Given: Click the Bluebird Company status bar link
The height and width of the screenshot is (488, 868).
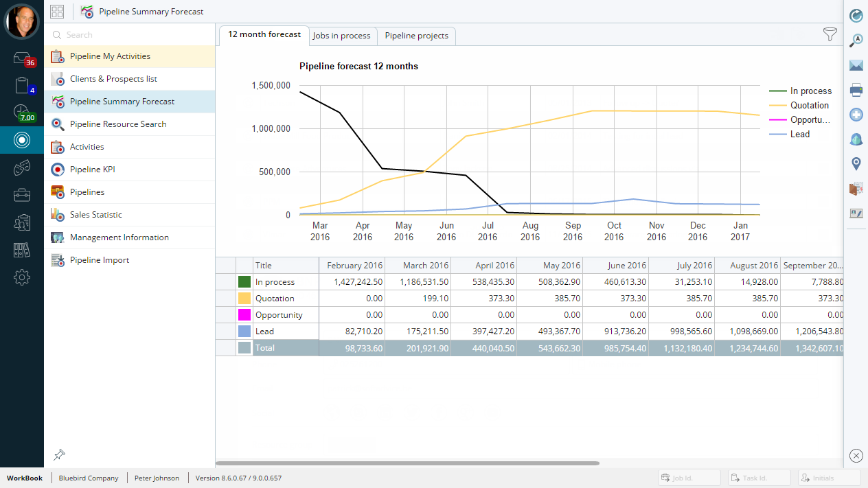Looking at the screenshot, I should 89,478.
